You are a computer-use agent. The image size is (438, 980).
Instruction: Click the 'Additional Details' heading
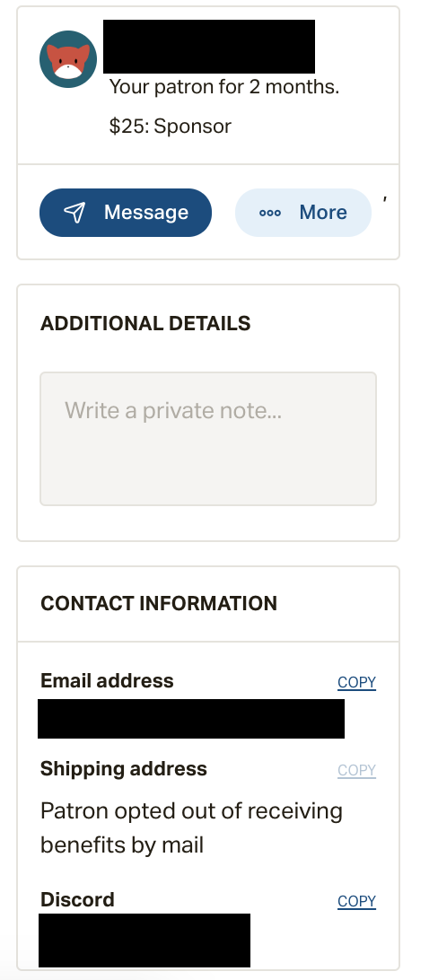click(x=145, y=323)
